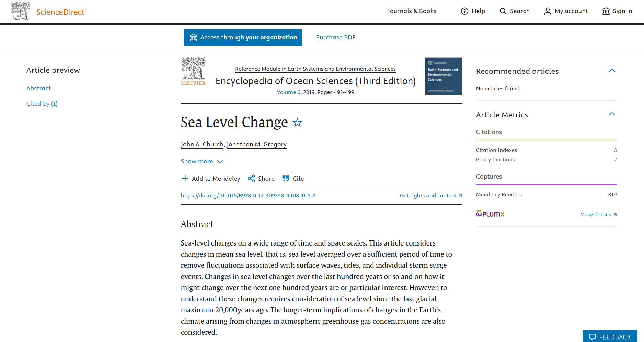
Task: Collapse the Article Metrics panel
Action: (612, 114)
